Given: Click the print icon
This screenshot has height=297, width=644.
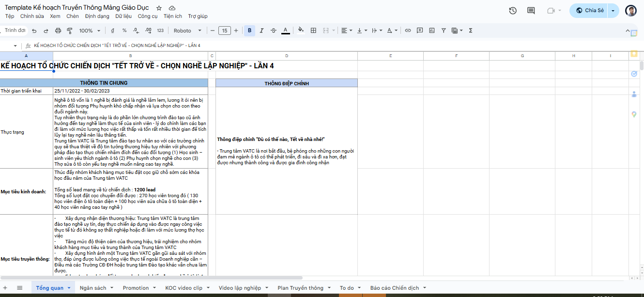Looking at the screenshot, I should click(x=58, y=31).
